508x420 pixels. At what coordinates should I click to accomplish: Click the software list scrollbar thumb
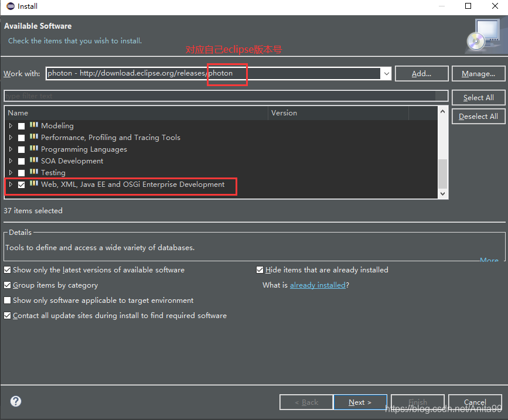pyautogui.click(x=442, y=173)
